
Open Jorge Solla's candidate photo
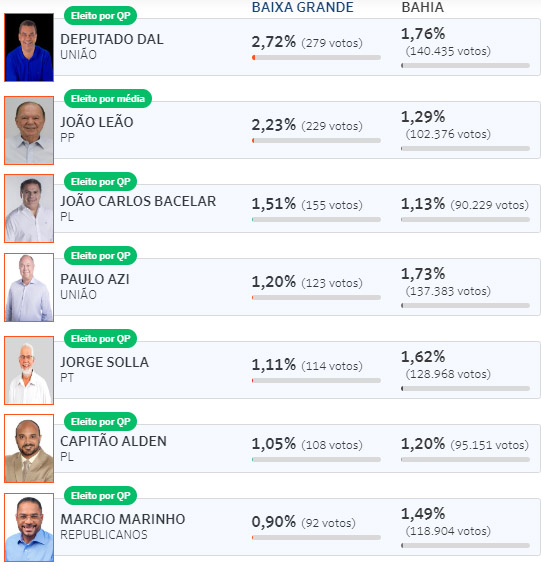click(x=29, y=370)
